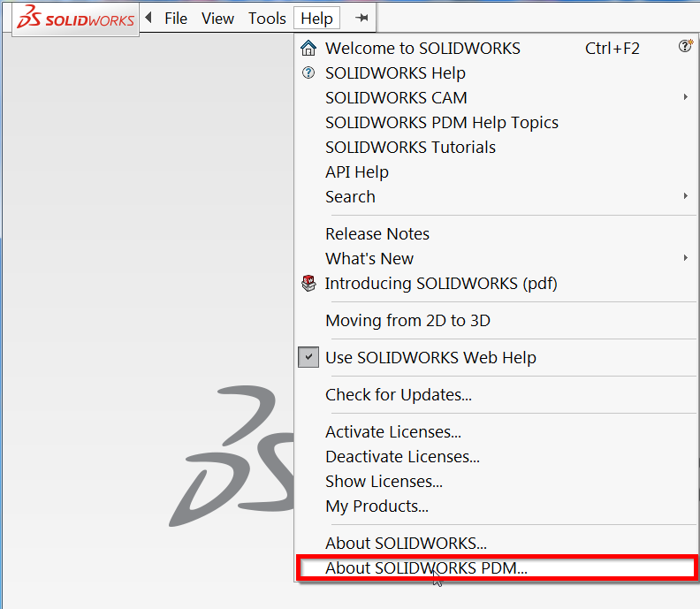700x609 pixels.
Task: Select Use SOLIDWORKS Web Help text
Action: click(430, 358)
